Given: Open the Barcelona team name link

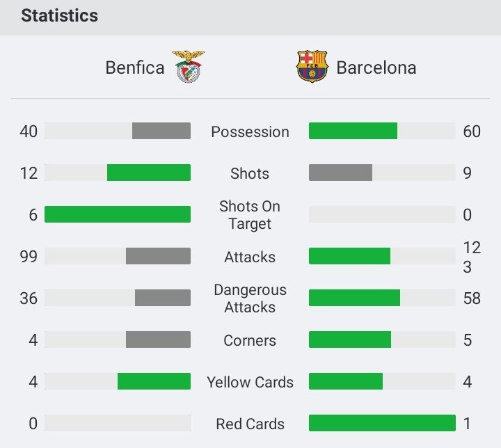Looking at the screenshot, I should click(x=376, y=67).
